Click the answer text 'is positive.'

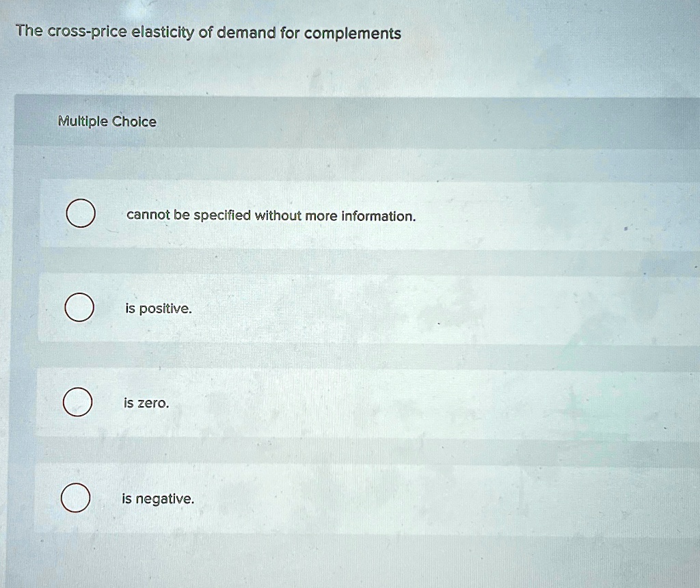pyautogui.click(x=159, y=308)
